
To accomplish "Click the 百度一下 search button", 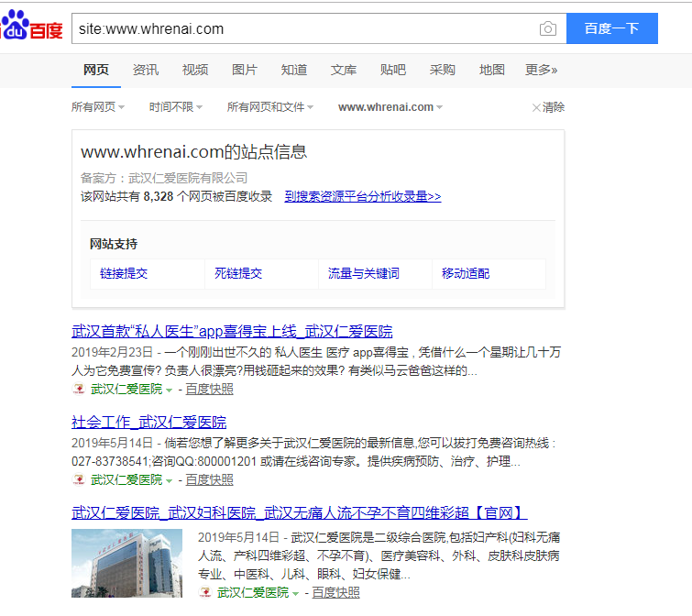I will [x=612, y=28].
